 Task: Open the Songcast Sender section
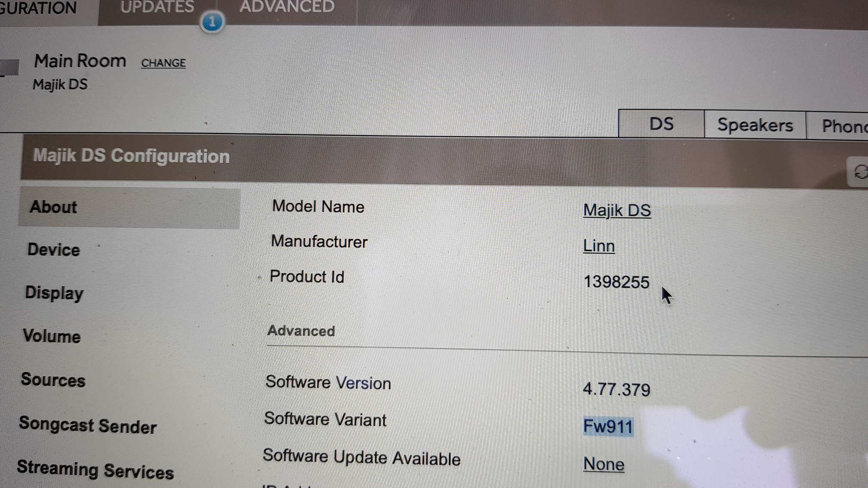(x=88, y=426)
